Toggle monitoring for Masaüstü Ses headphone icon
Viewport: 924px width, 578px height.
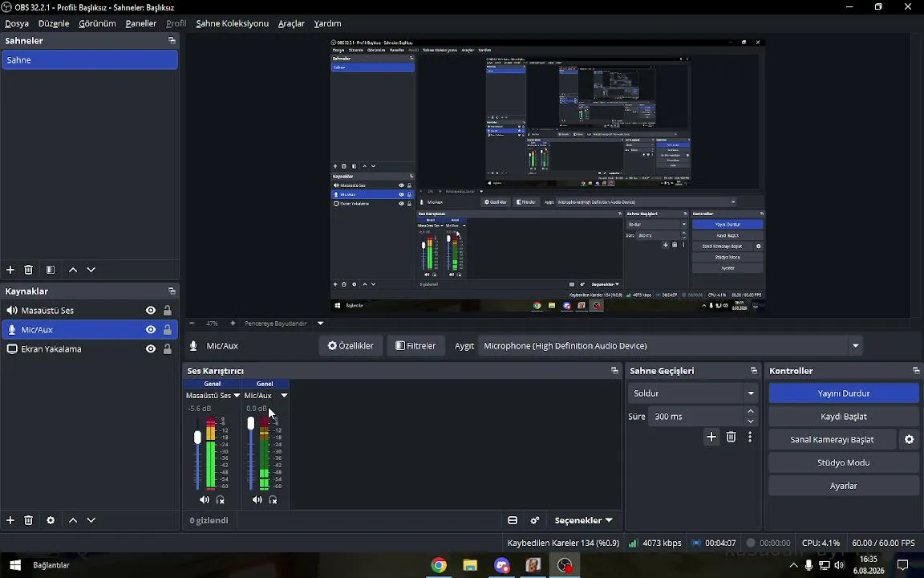point(220,499)
